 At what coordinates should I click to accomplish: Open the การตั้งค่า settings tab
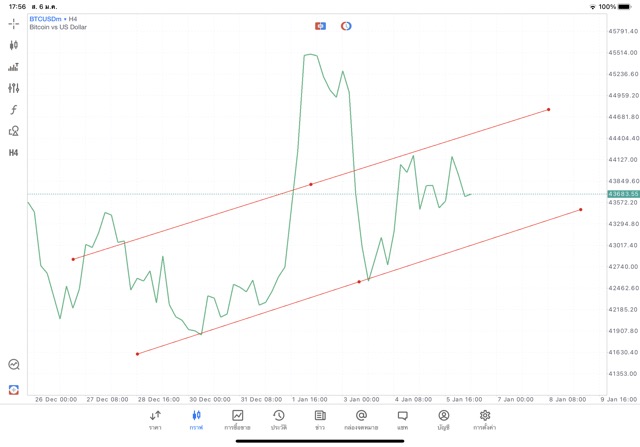pos(485,419)
